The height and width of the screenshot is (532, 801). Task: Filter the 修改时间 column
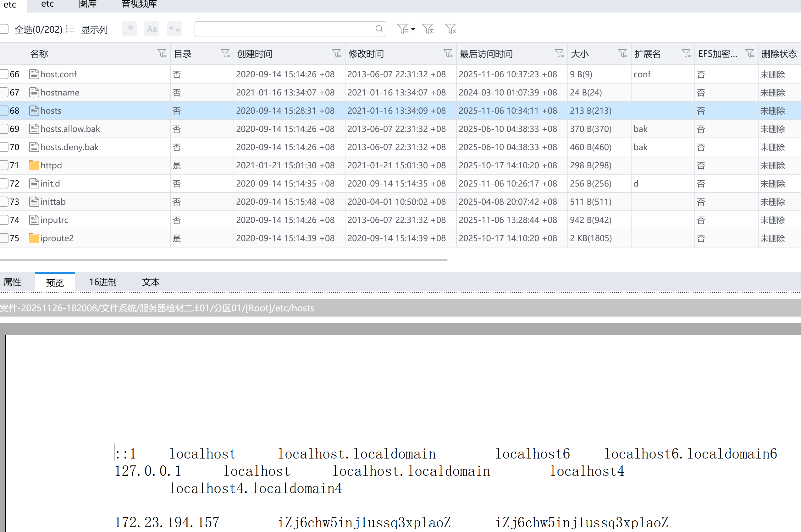448,54
